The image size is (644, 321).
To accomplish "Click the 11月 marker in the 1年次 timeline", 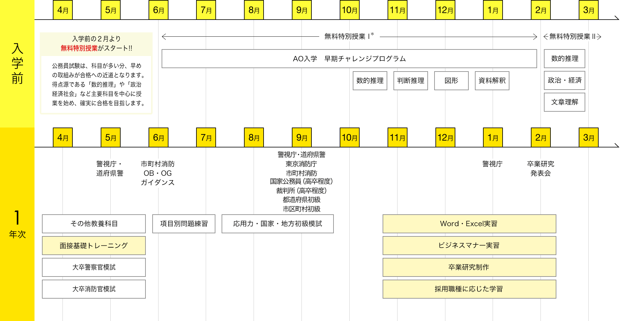I will click(398, 137).
